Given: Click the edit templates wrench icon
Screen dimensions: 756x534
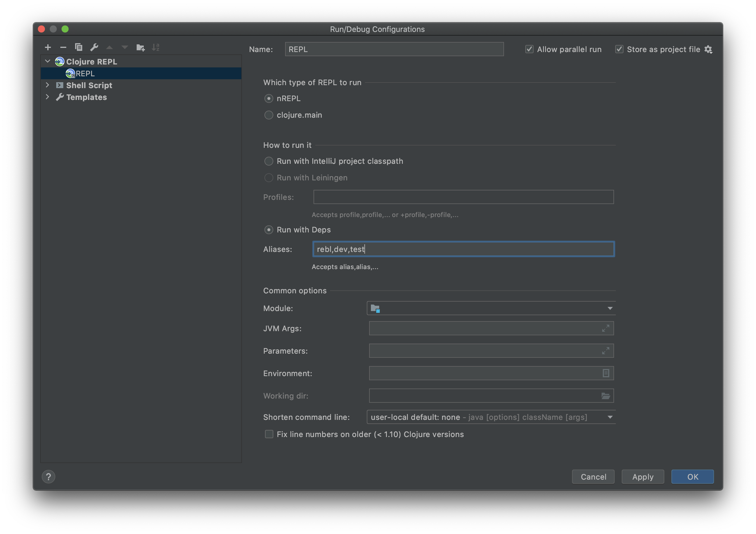Looking at the screenshot, I should (94, 47).
